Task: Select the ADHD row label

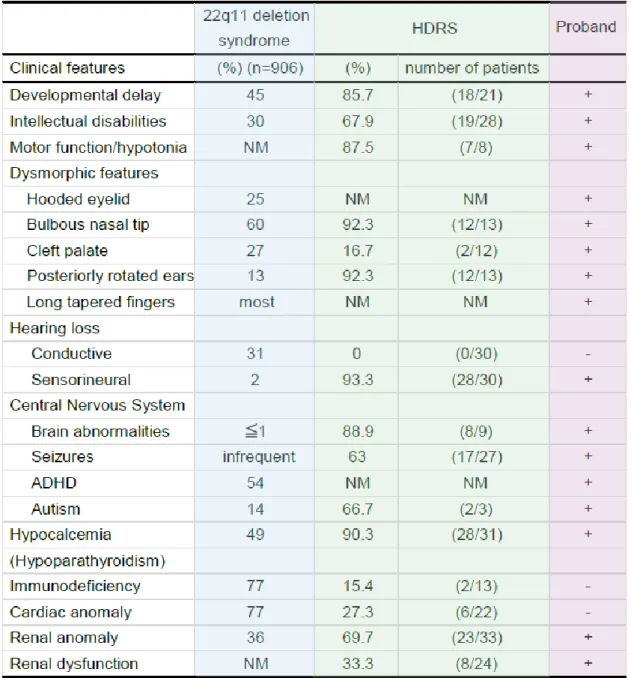Action: (x=54, y=483)
